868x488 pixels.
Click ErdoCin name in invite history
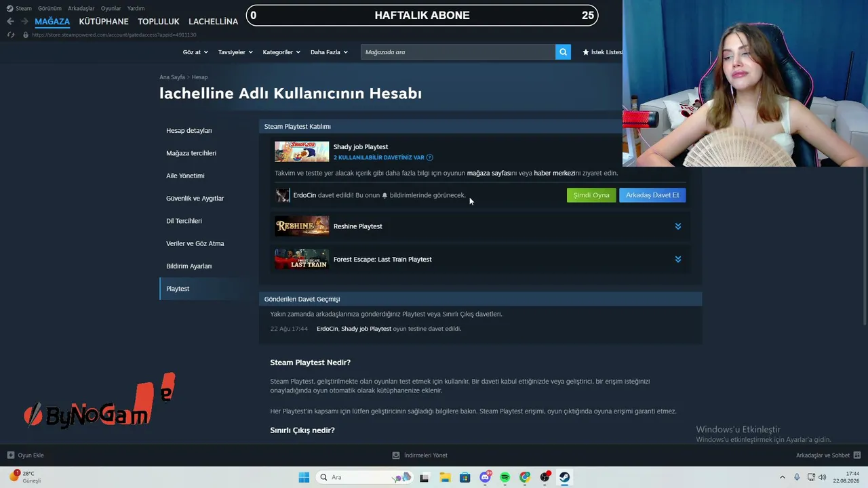point(327,329)
